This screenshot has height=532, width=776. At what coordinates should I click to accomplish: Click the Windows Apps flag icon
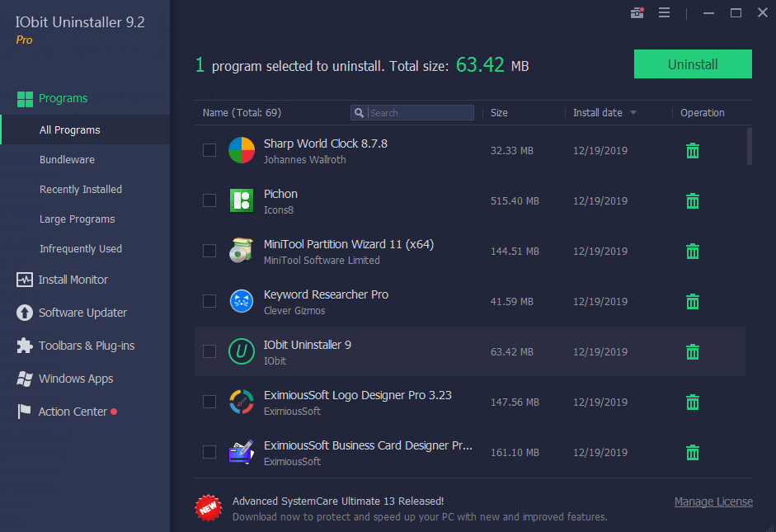click(x=25, y=379)
